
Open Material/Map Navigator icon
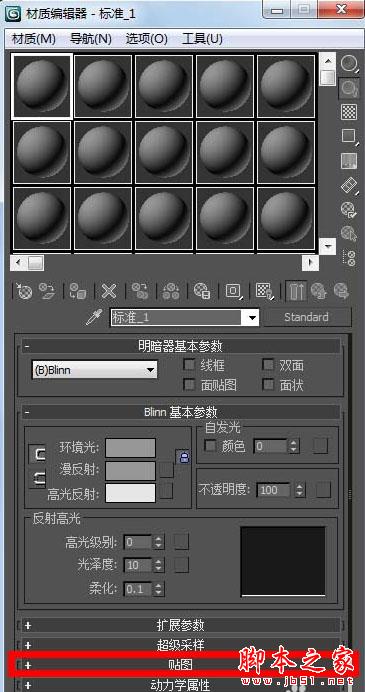(x=349, y=258)
